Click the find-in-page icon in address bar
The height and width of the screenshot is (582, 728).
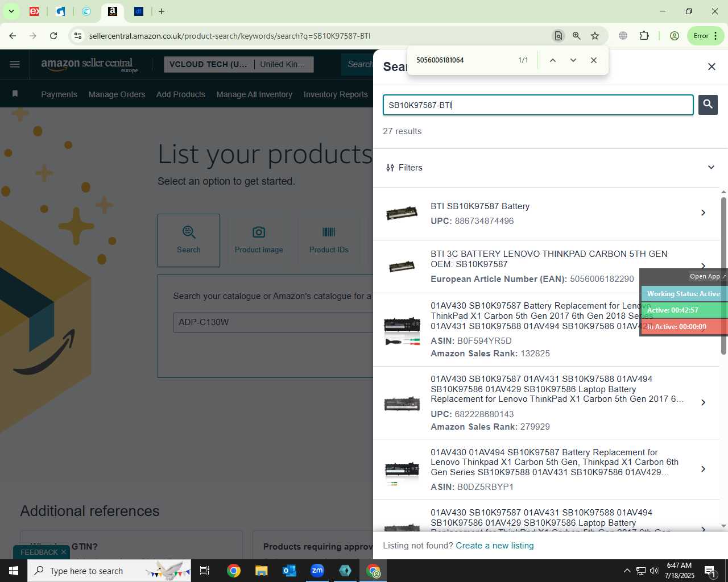pyautogui.click(x=559, y=36)
